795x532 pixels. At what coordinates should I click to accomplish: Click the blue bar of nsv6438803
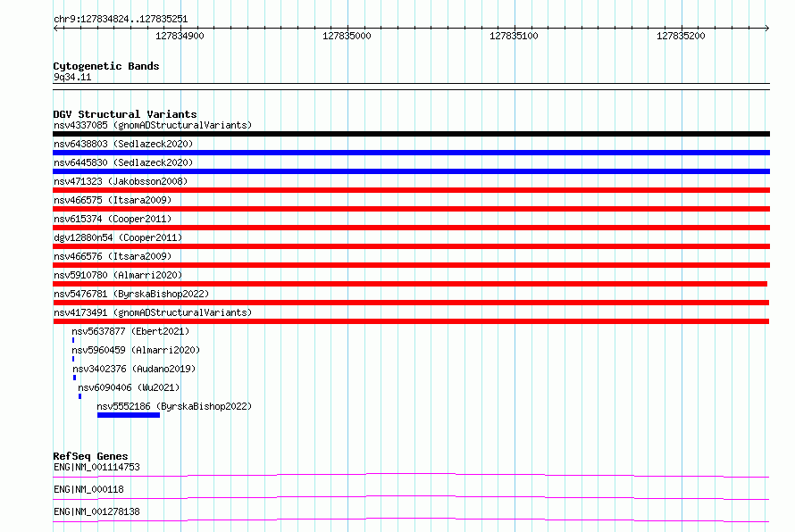click(x=411, y=153)
